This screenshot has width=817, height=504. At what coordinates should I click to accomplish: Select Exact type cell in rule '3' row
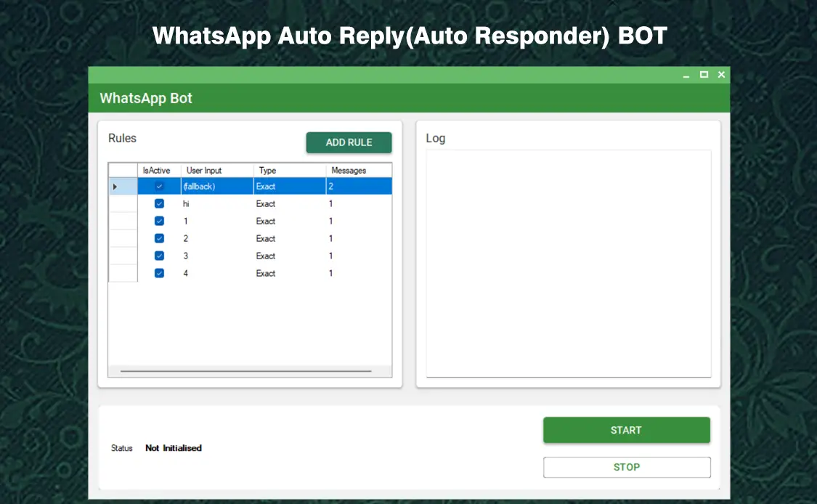coord(289,256)
